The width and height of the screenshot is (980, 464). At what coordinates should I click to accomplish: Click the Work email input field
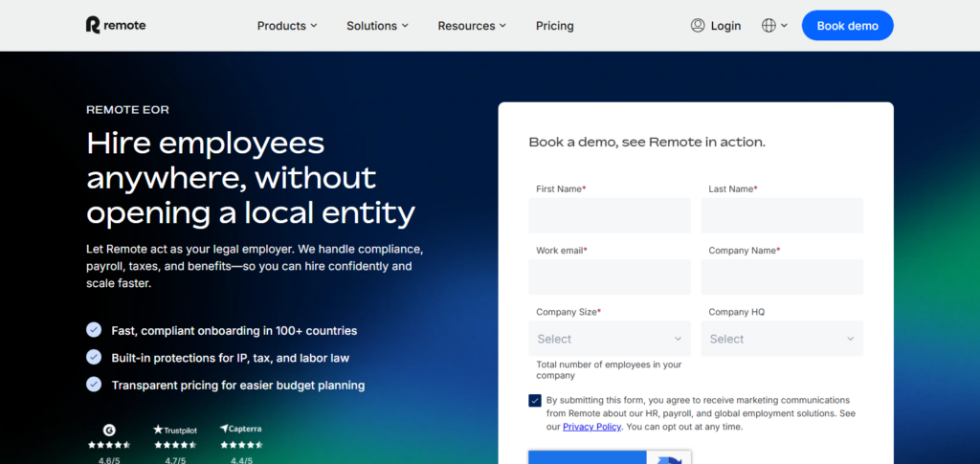coord(610,276)
